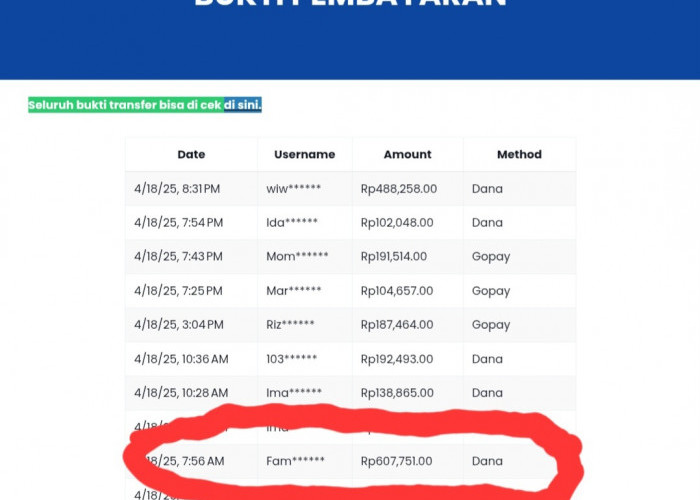Select the 4/18/25, 7:54 PM date cell
Image resolution: width=700 pixels, height=500 pixels.
tap(178, 222)
